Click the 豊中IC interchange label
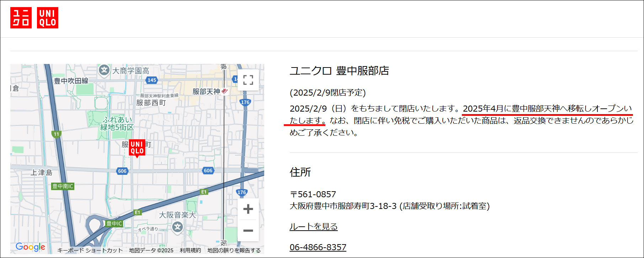 [114, 224]
